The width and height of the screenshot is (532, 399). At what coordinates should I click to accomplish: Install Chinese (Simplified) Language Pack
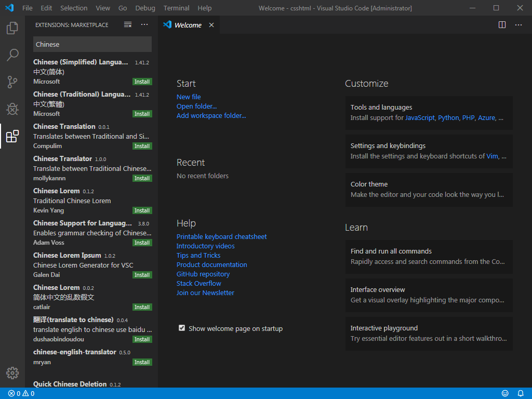142,82
